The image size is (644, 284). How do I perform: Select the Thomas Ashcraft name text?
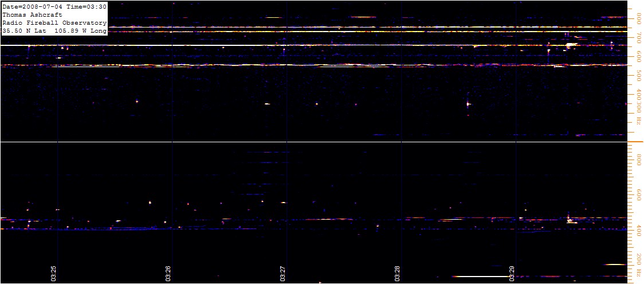(x=32, y=14)
